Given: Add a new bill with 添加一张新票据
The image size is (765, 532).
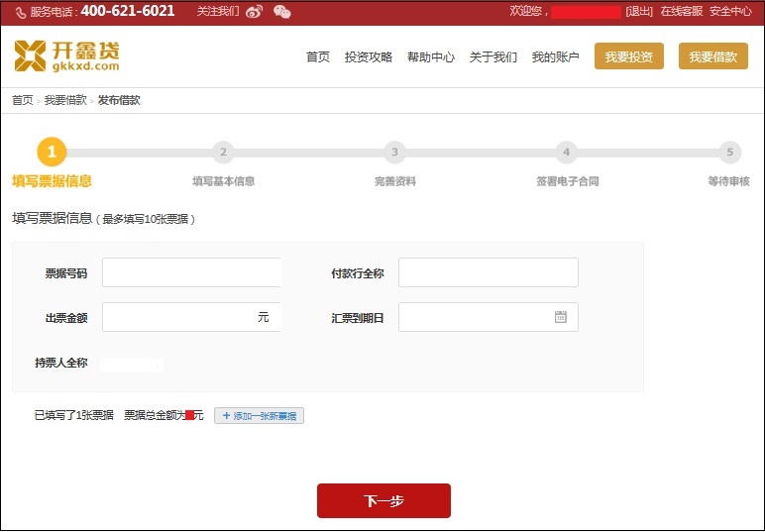Looking at the screenshot, I should pos(259,416).
